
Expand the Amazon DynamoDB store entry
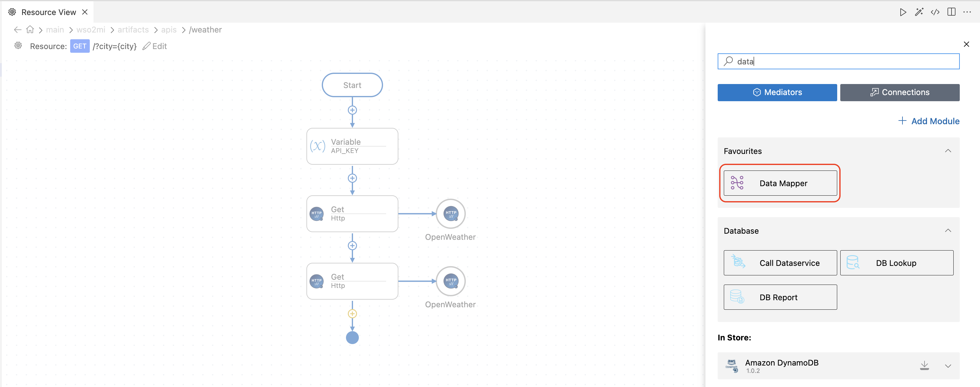(948, 366)
